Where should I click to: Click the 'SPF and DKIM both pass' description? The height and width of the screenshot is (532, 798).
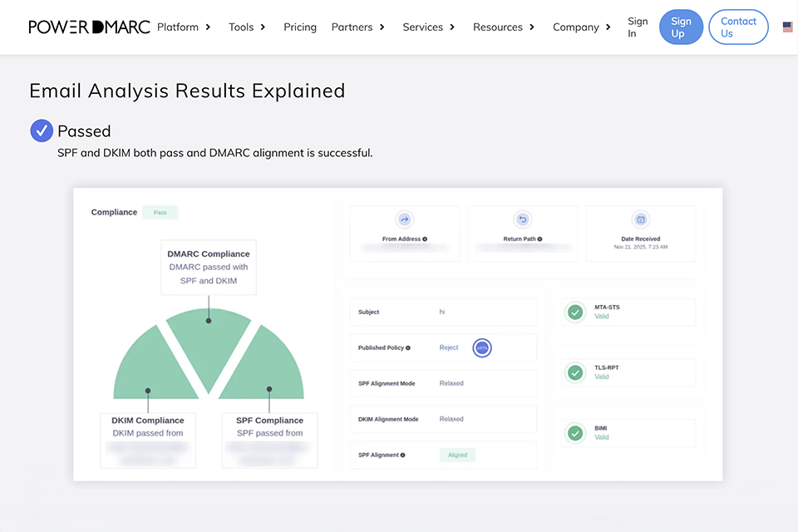(x=214, y=153)
